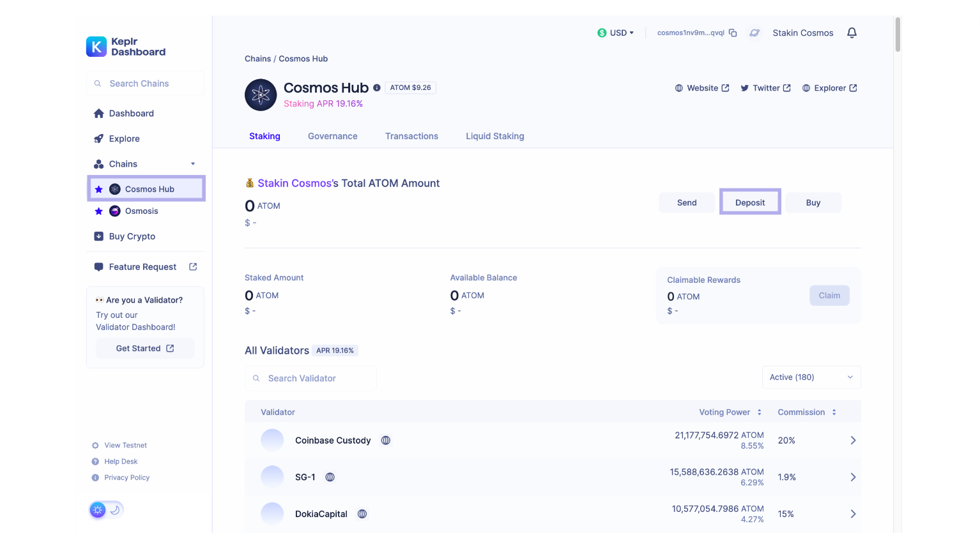Viewport: 980px width, 549px height.
Task: Click the Osmosis chain logo
Action: coord(115,211)
